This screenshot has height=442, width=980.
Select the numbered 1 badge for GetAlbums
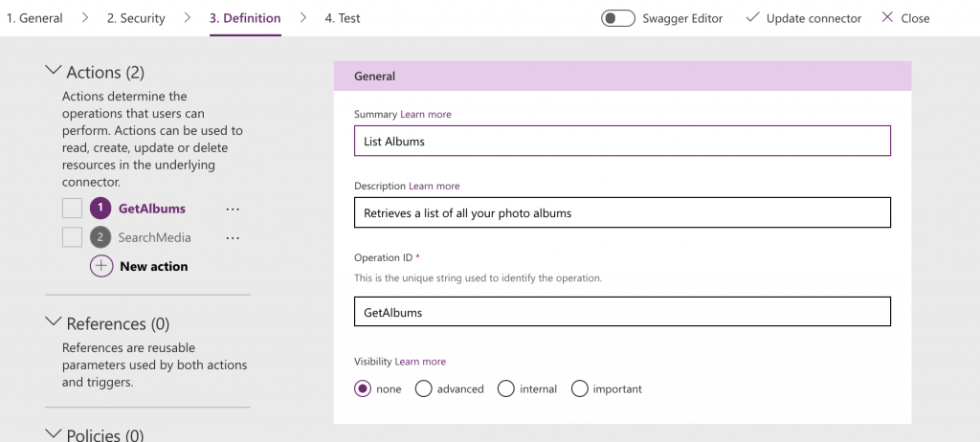click(x=100, y=209)
